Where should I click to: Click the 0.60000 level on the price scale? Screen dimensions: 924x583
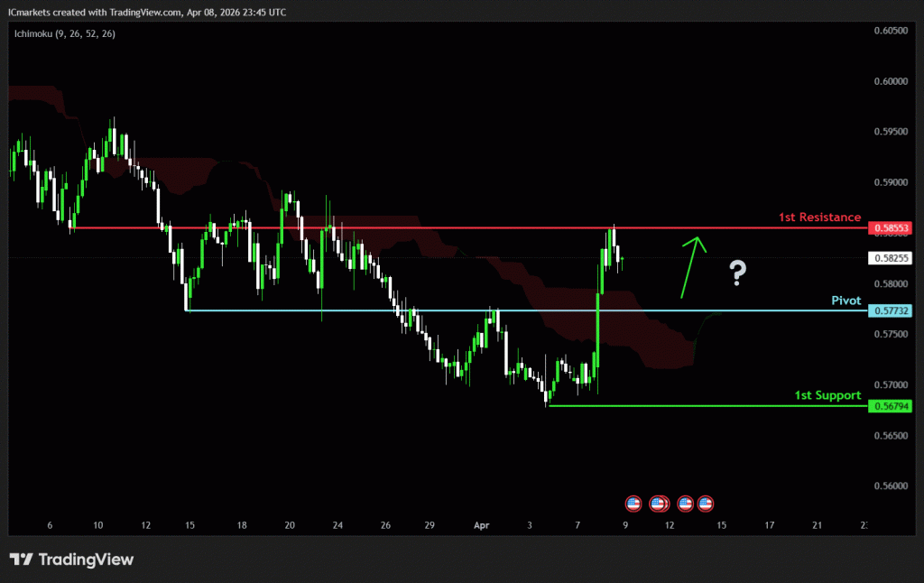click(x=891, y=81)
